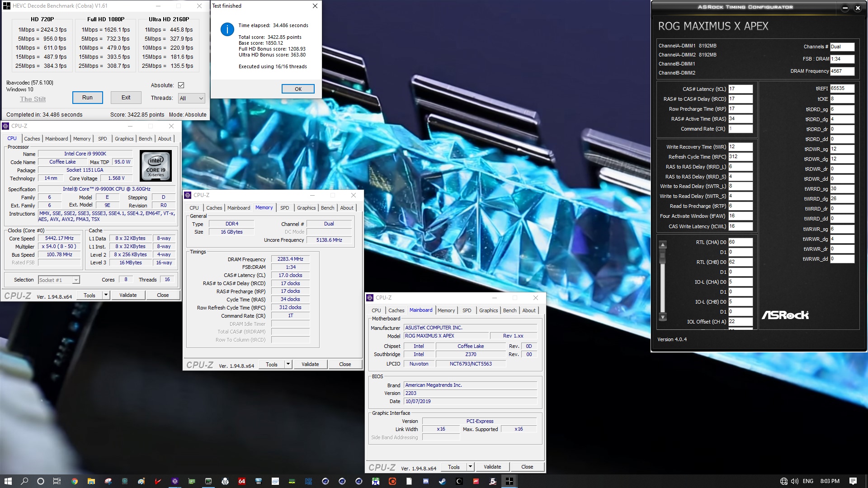This screenshot has height=488, width=868.
Task: Click the taskbar clock 8:03 PM
Action: (830, 481)
